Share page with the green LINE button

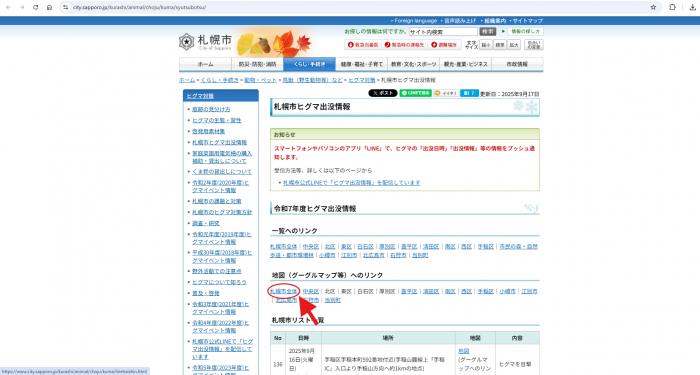415,93
